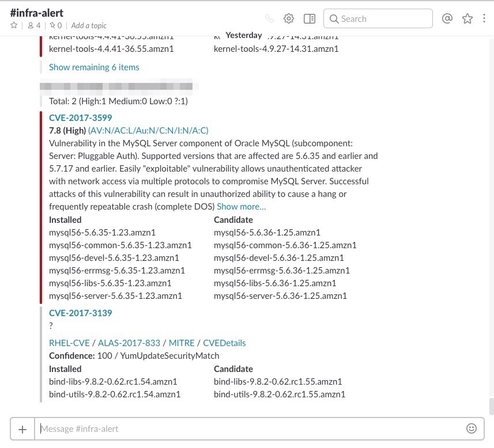Open the more options vertical dots
Viewport: 494px width, 448px height.
[x=486, y=18]
